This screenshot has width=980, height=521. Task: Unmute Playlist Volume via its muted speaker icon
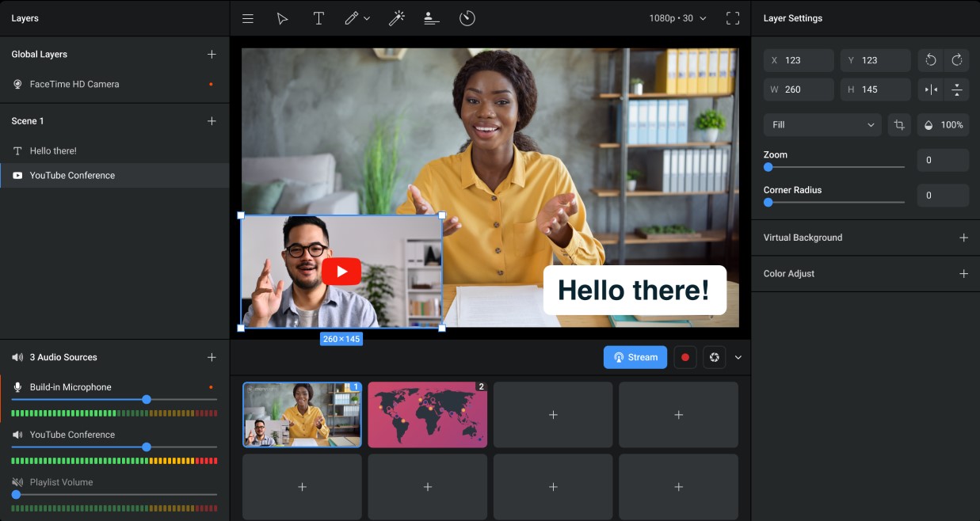tap(17, 482)
